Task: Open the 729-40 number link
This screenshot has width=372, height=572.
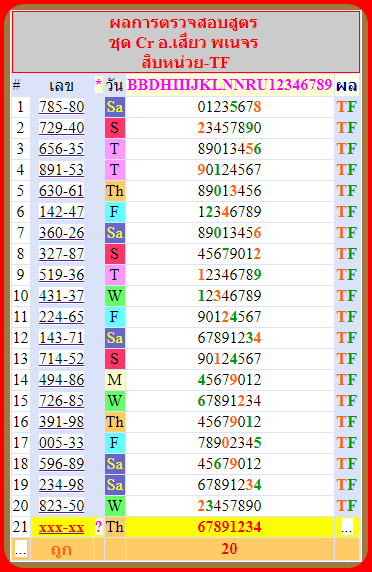Action: pos(61,128)
